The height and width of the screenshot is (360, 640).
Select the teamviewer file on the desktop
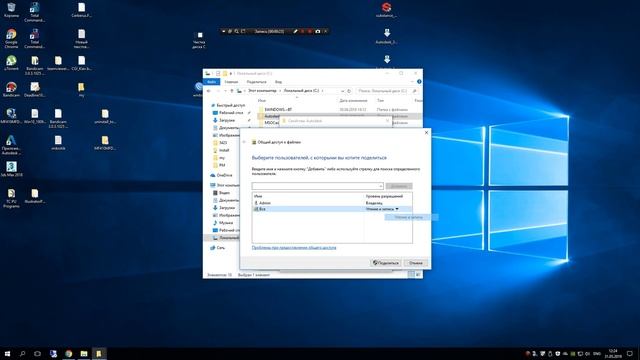58,63
